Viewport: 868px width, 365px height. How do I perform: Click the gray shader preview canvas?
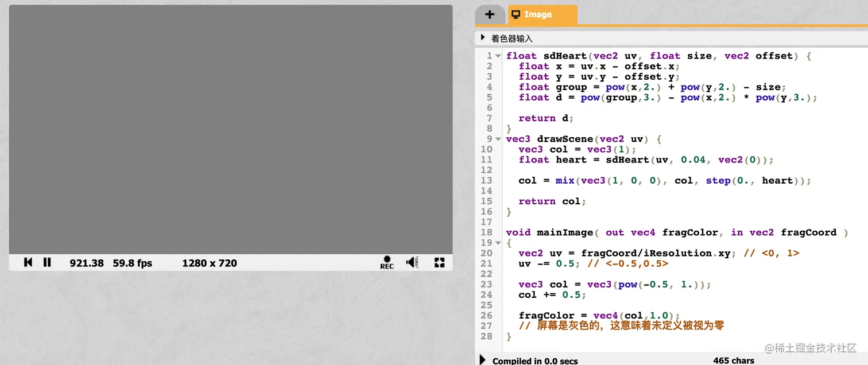pos(231,130)
